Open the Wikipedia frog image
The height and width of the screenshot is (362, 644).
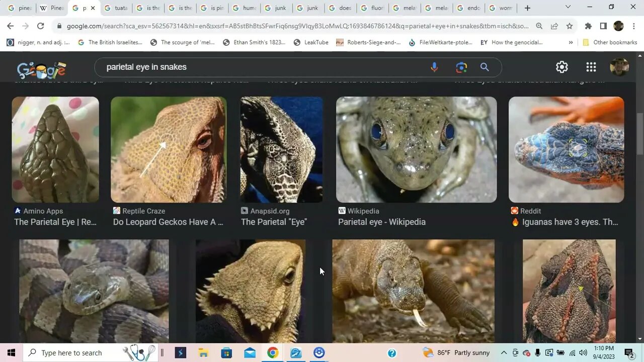tap(417, 149)
